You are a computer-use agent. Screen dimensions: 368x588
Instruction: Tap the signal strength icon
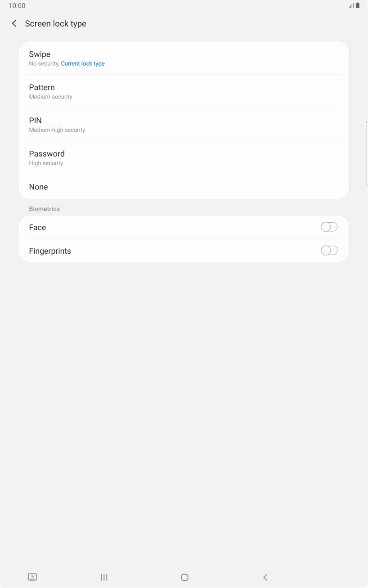click(351, 5)
